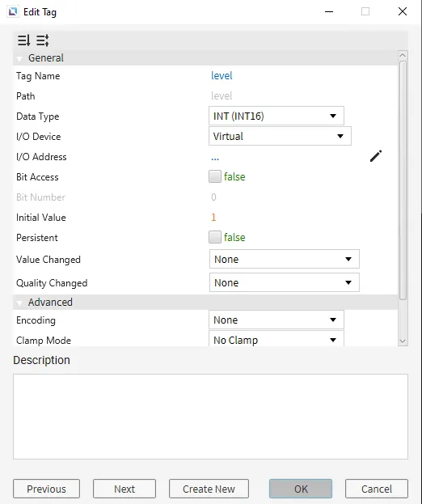The image size is (422, 504).
Task: Collapse the General section
Action: pos(19,58)
